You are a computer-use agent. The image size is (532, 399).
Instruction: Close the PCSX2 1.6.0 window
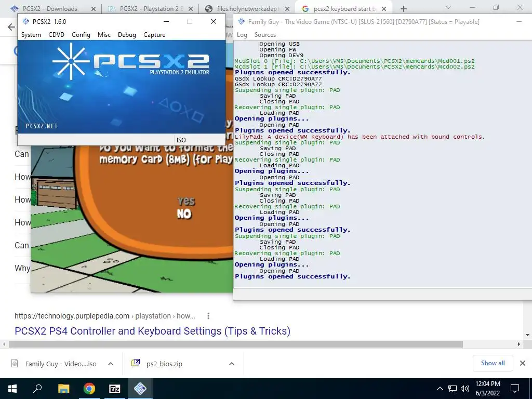pyautogui.click(x=214, y=21)
